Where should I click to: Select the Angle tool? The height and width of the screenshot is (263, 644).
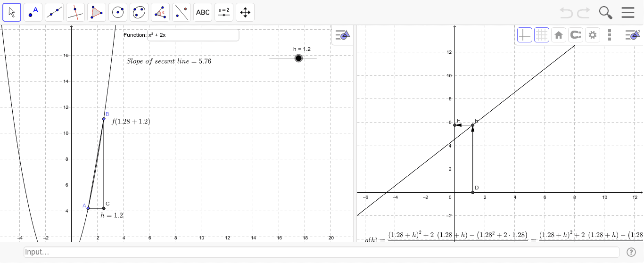(160, 12)
